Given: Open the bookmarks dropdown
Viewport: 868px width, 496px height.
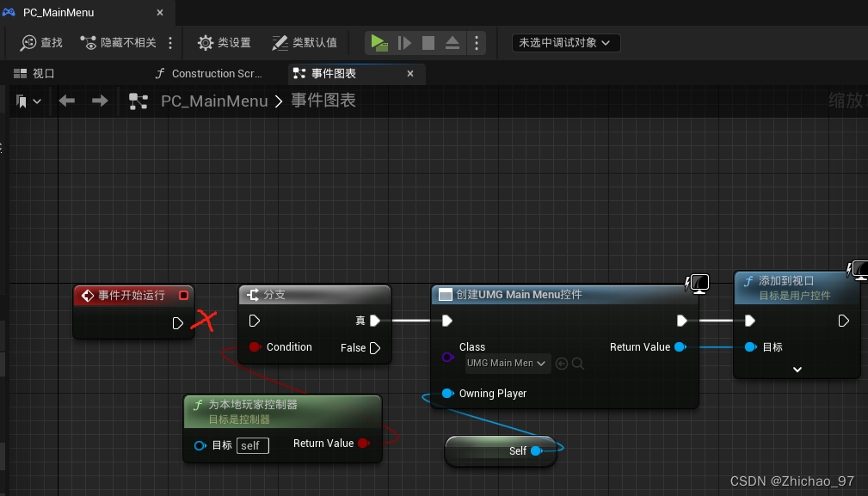Looking at the screenshot, I should pos(28,101).
